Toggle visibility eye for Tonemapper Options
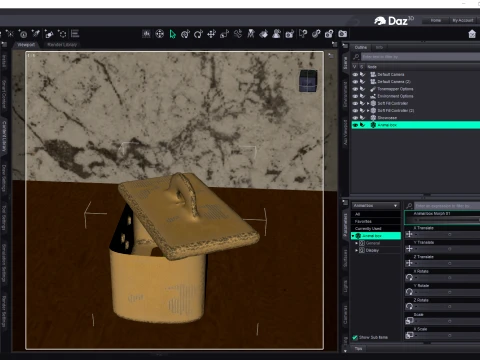The image size is (480, 360). pyautogui.click(x=355, y=89)
